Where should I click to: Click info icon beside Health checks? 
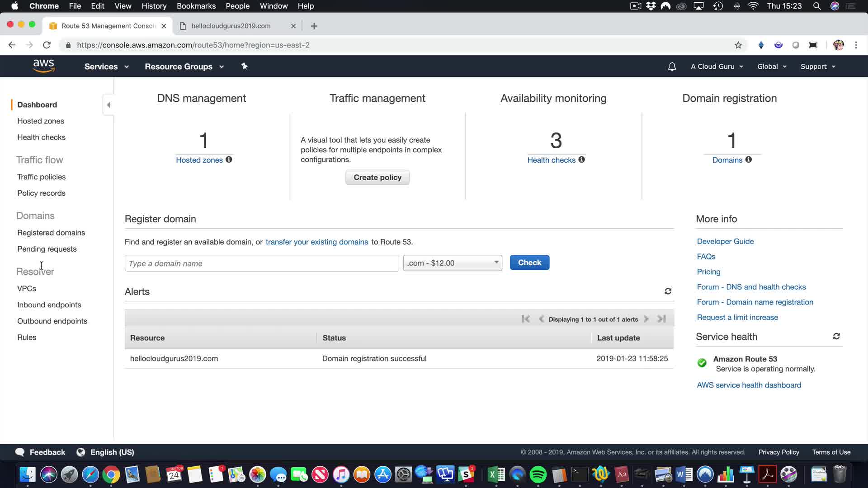coord(581,160)
